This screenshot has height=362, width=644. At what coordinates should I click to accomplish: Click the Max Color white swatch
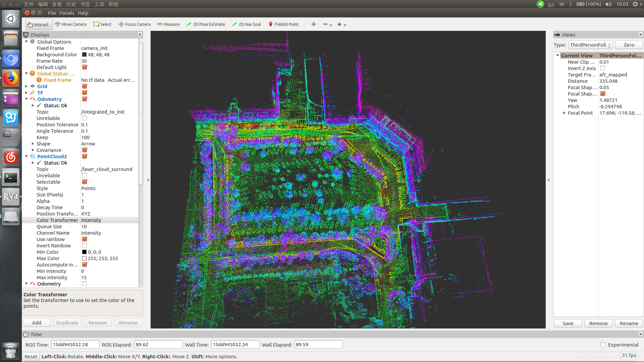click(84, 258)
